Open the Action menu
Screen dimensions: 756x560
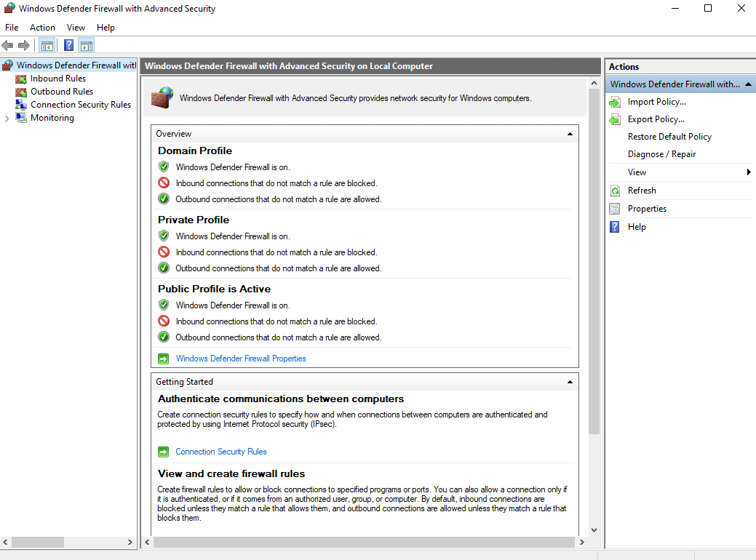[42, 27]
